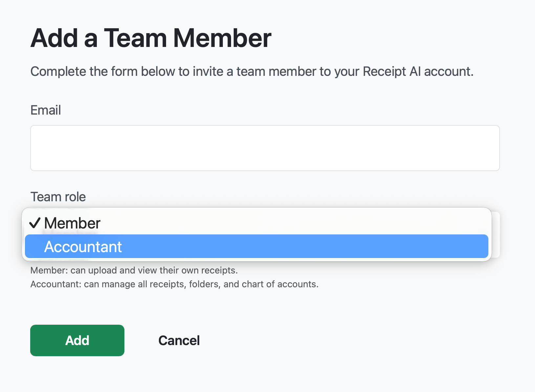The width and height of the screenshot is (535, 392).
Task: Dismiss the form via Cancel
Action: click(x=179, y=340)
